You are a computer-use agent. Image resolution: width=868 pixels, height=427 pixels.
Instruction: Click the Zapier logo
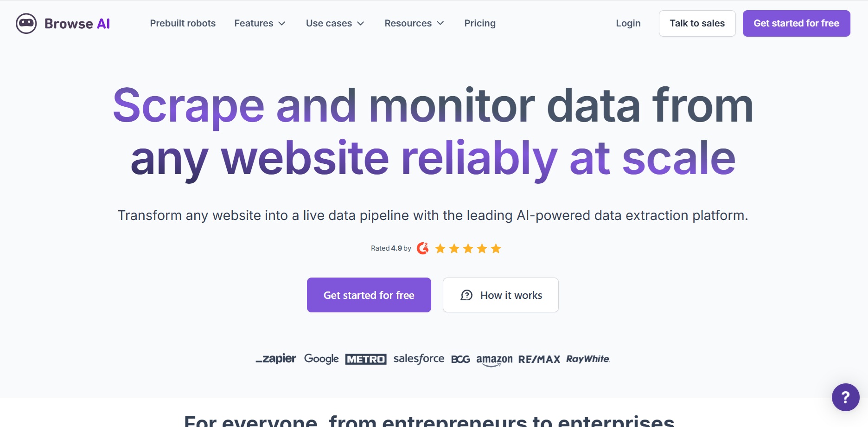coord(276,359)
